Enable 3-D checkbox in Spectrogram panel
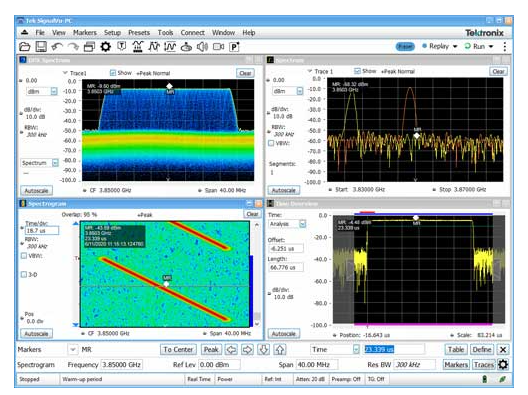 (24, 274)
